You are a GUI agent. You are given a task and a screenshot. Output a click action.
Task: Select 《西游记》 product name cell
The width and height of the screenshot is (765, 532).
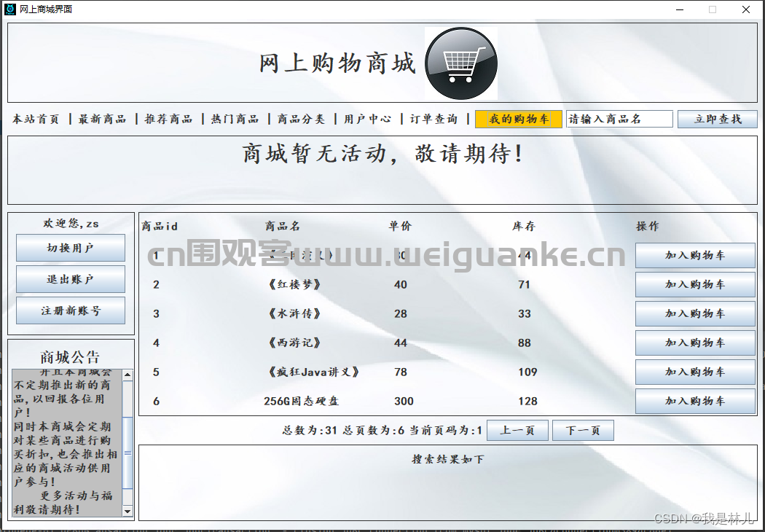pos(294,343)
